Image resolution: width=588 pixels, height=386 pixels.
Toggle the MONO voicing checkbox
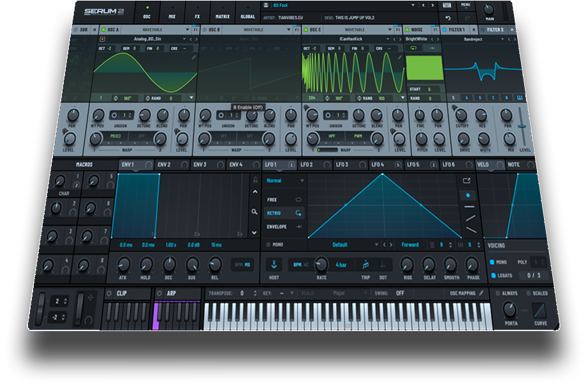tap(492, 262)
